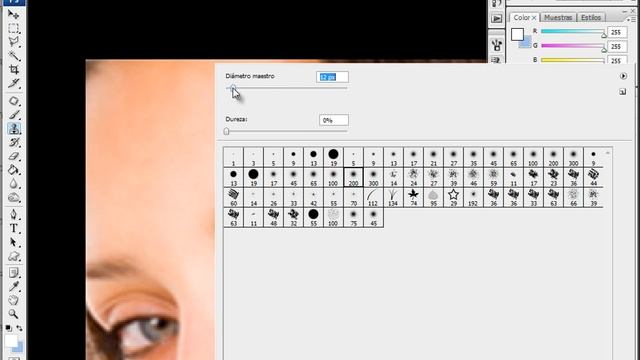Screen dimensions: 640x360
Task: Choose the 112 curved stroke brush
Action: click(373, 197)
